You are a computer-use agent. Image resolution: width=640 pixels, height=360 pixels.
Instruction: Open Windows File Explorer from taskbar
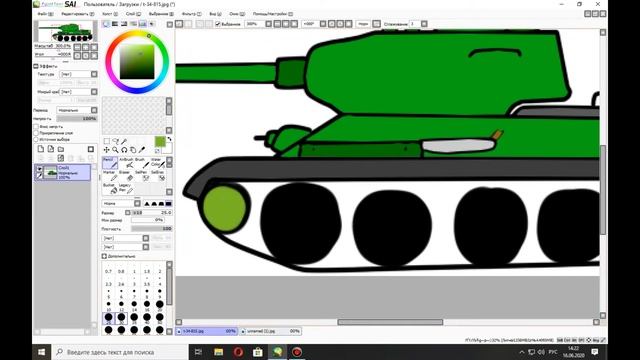pyautogui.click(x=218, y=352)
